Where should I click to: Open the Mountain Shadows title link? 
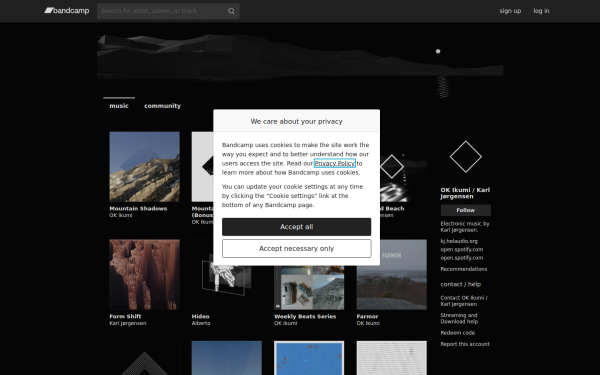pyautogui.click(x=138, y=209)
